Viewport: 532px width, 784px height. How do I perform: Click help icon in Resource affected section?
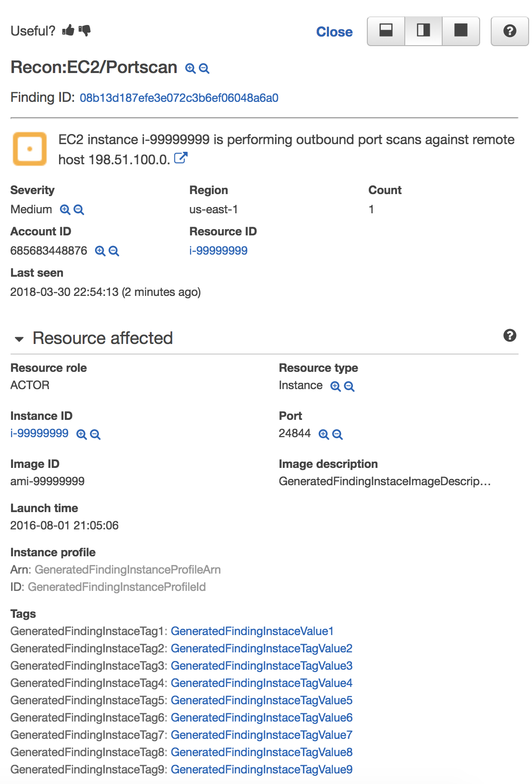coord(509,335)
